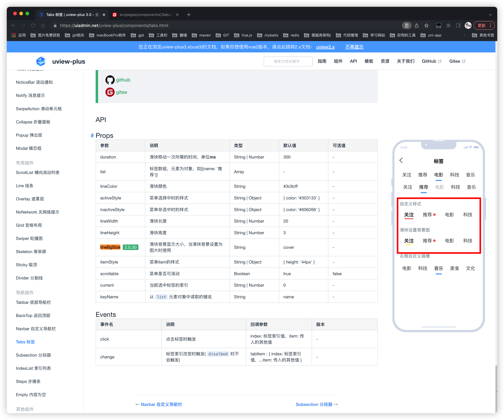Dismiss notice via 不再提示 link

[354, 47]
